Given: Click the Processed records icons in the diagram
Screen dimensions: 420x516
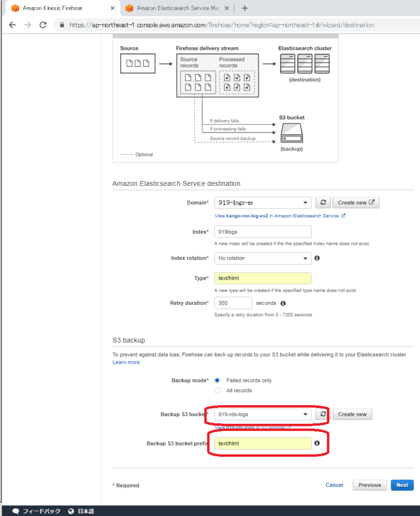Looking at the screenshot, I should click(237, 82).
